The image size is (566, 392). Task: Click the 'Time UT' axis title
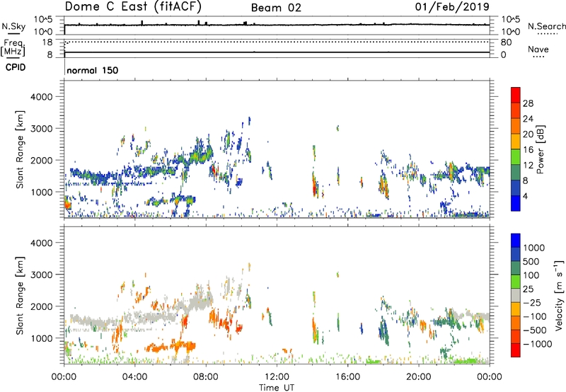pos(277,388)
